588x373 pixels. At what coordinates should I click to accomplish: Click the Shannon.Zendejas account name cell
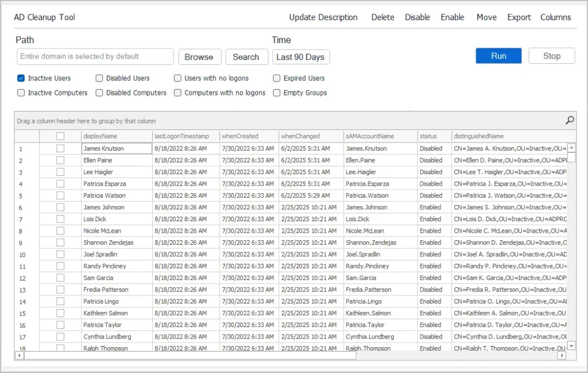[x=380, y=243]
